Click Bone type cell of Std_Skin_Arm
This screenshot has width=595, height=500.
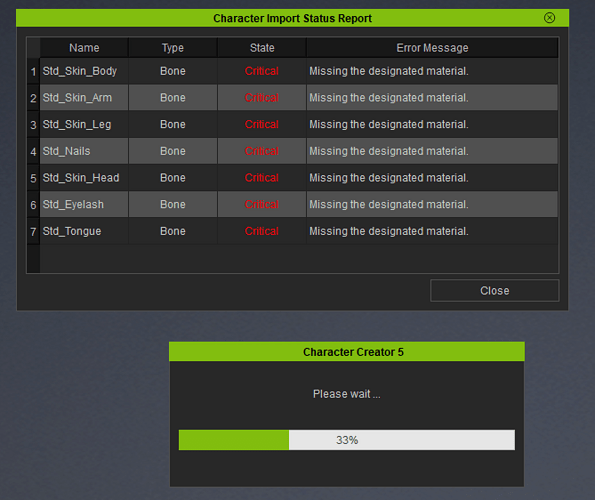173,97
